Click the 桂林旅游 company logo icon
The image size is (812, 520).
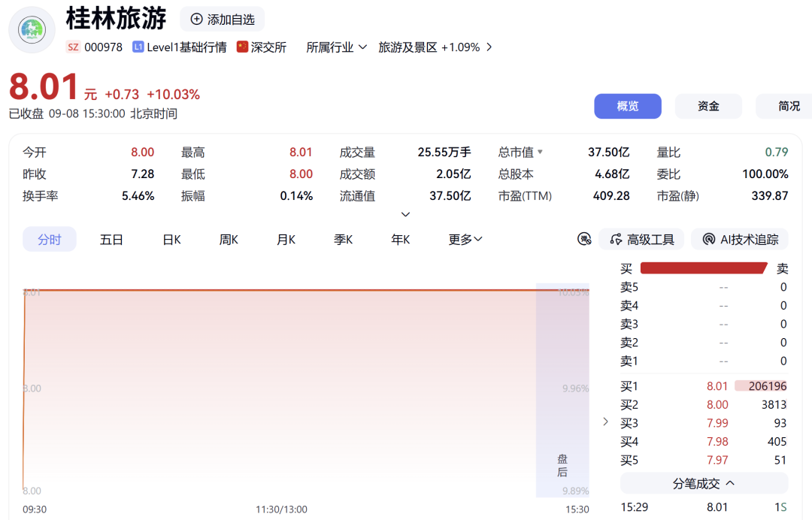click(x=32, y=29)
